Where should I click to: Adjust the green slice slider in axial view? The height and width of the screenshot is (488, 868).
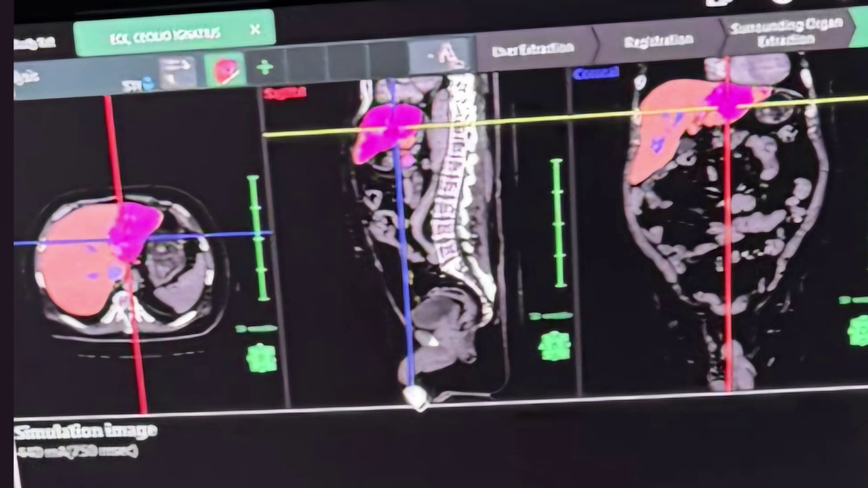coord(257,237)
